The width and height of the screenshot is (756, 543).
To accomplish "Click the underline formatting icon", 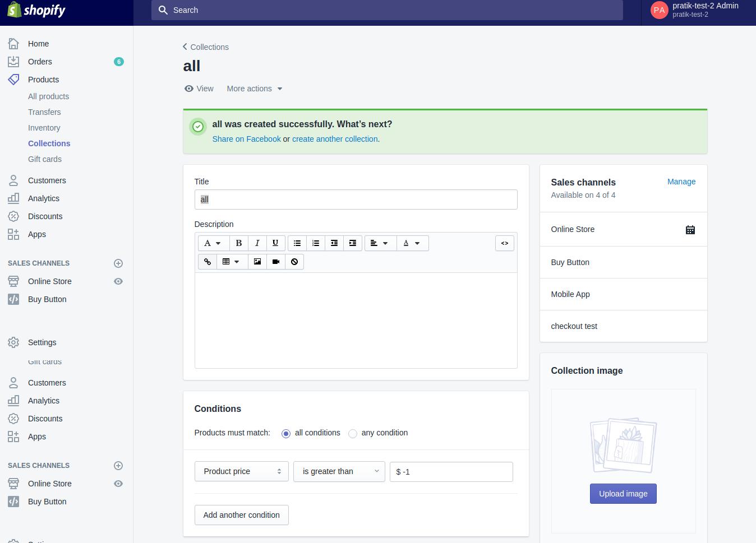I will click(275, 243).
